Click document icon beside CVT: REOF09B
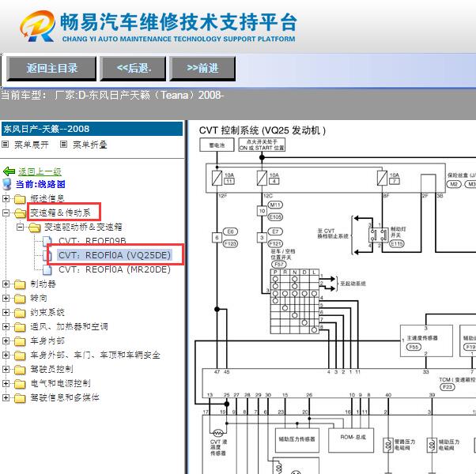 pos(47,241)
